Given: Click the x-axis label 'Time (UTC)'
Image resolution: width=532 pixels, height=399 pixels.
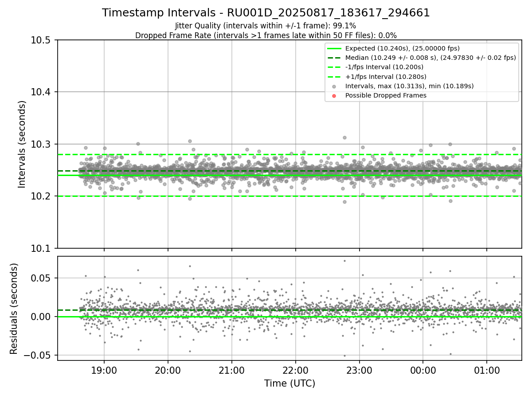Looking at the screenshot, I should [289, 383].
